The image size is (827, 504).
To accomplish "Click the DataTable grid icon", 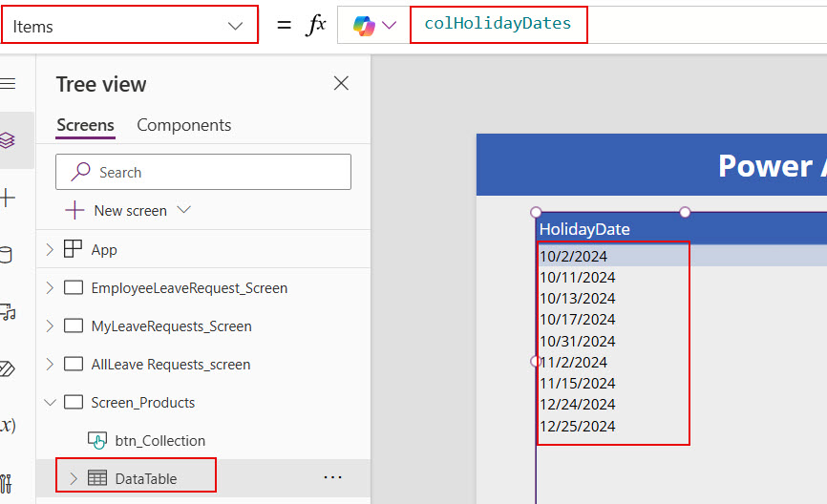I will [97, 477].
